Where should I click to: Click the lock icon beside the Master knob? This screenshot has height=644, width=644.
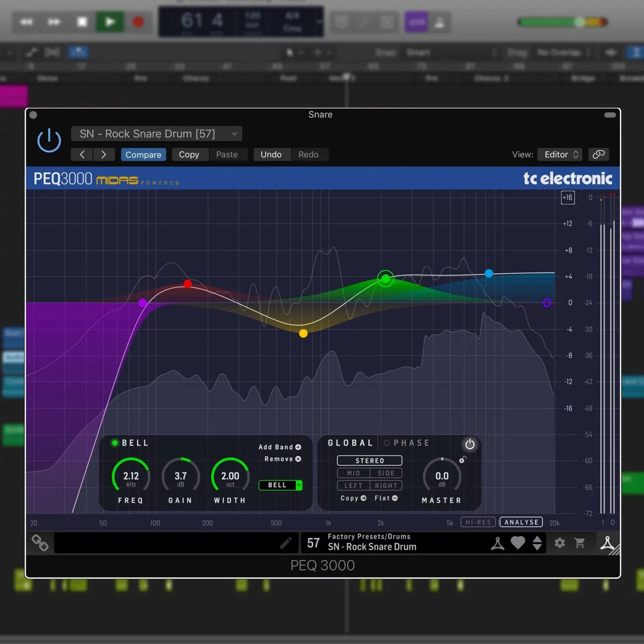[x=463, y=460]
